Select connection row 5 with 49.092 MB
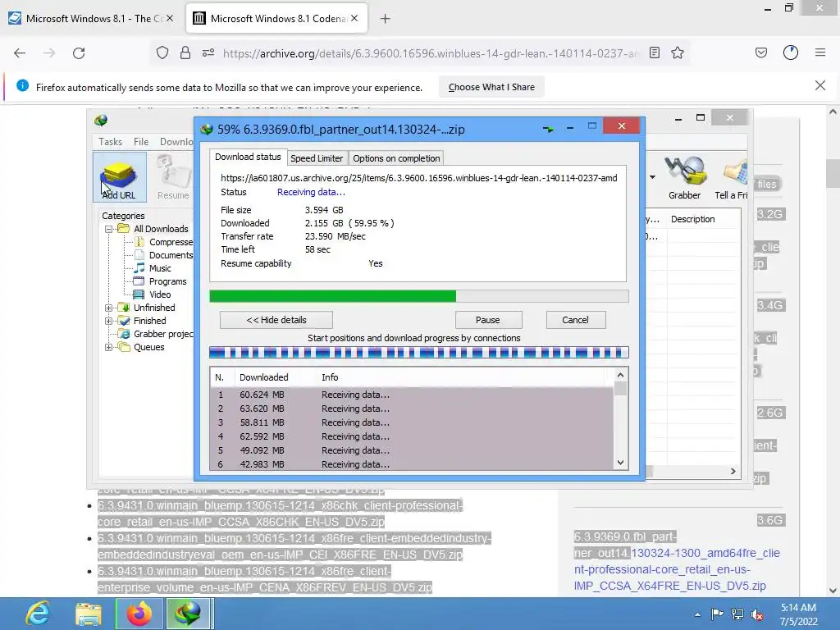The height and width of the screenshot is (630, 840). [x=412, y=450]
